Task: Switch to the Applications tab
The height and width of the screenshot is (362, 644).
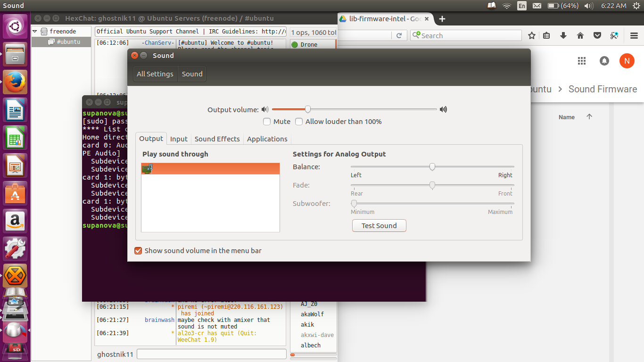Action: [267, 139]
